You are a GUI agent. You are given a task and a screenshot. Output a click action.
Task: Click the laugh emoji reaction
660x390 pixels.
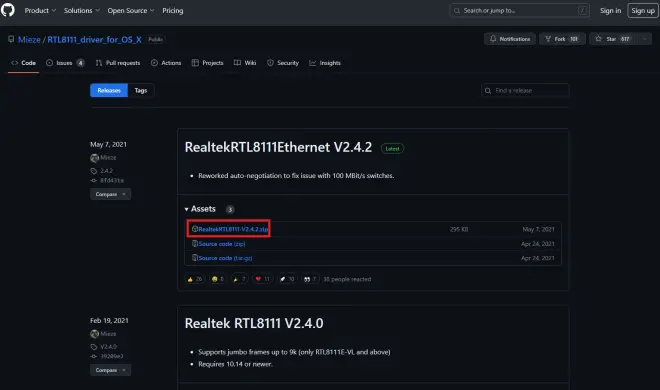pos(218,279)
